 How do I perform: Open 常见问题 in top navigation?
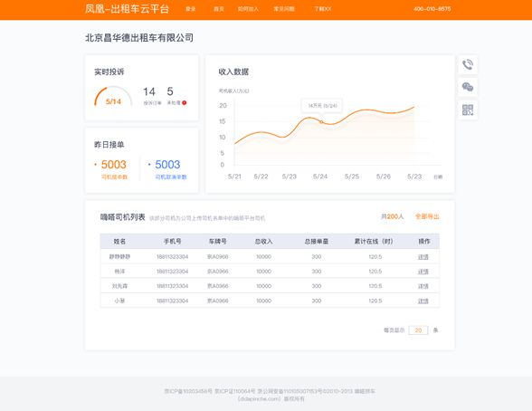click(x=284, y=9)
